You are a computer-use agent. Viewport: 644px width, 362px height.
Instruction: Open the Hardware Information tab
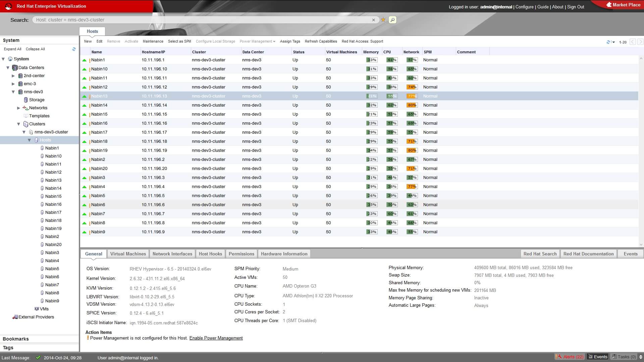[284, 254]
